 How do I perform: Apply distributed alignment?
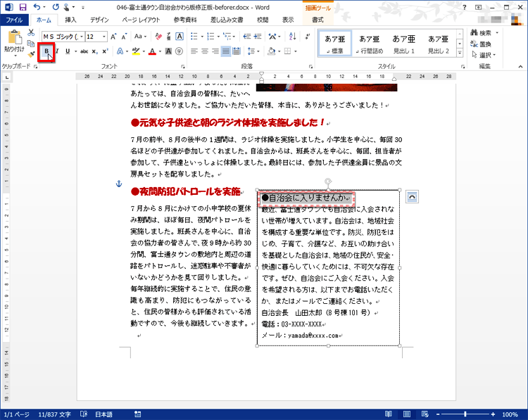(237, 51)
